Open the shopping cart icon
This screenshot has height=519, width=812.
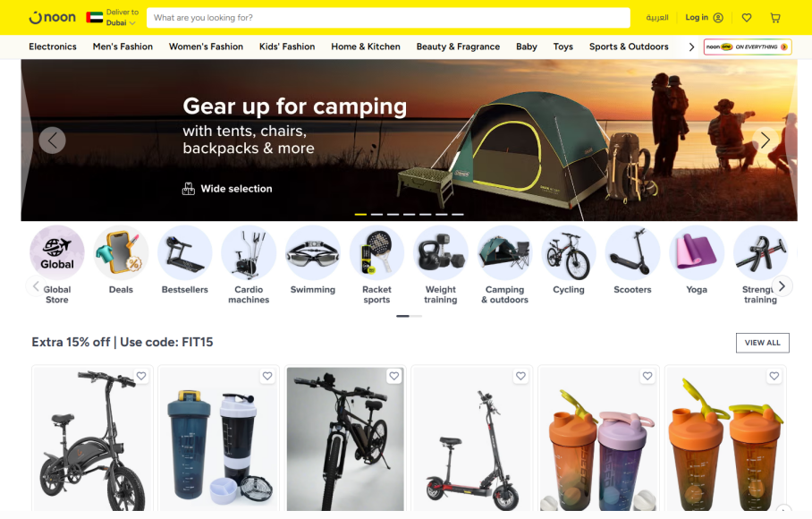click(x=774, y=18)
